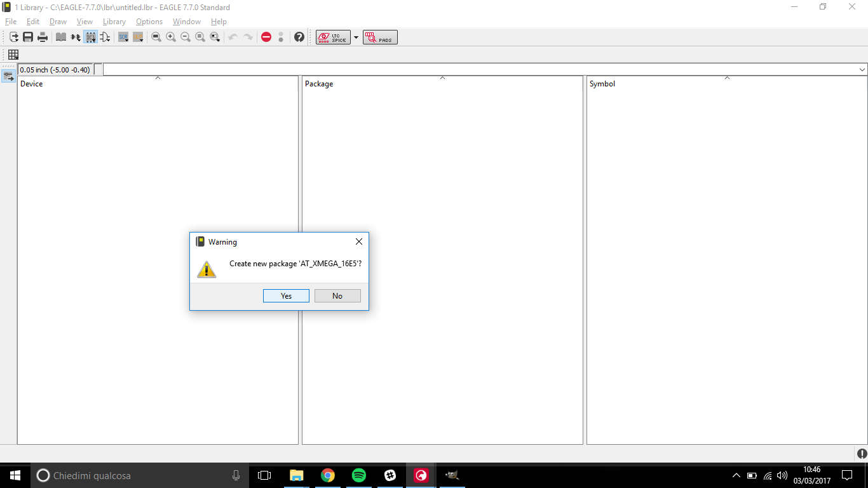
Task: Show hidden system tray icons
Action: click(736, 475)
